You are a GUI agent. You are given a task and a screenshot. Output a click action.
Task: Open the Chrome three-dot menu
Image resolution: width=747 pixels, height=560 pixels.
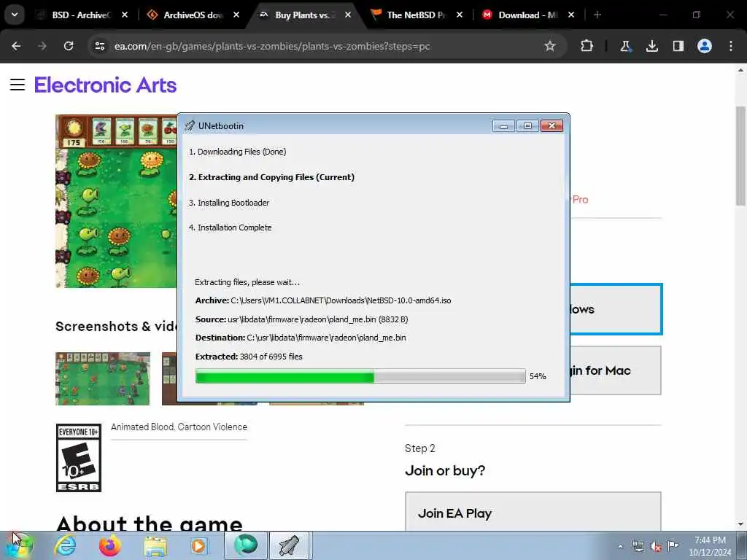point(731,46)
